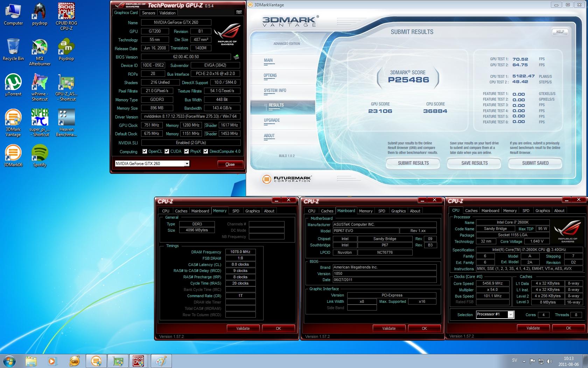Click HELP in 3DMark Vantage

560,32
